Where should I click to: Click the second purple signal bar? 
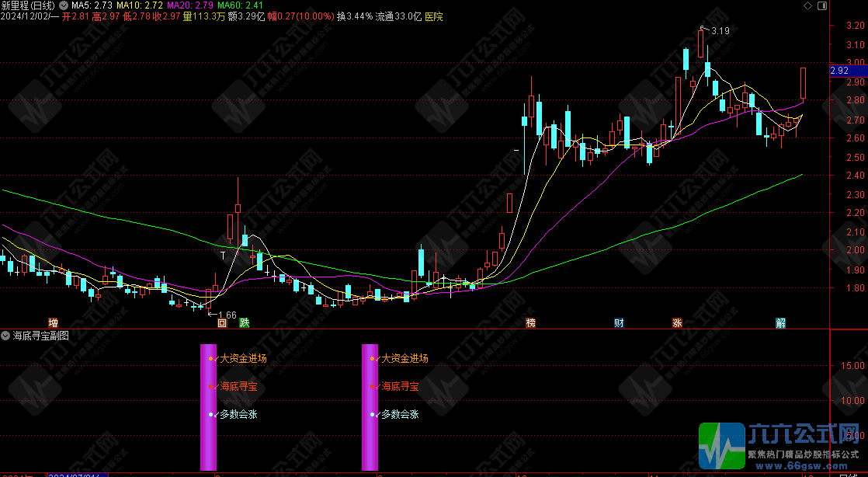370,407
